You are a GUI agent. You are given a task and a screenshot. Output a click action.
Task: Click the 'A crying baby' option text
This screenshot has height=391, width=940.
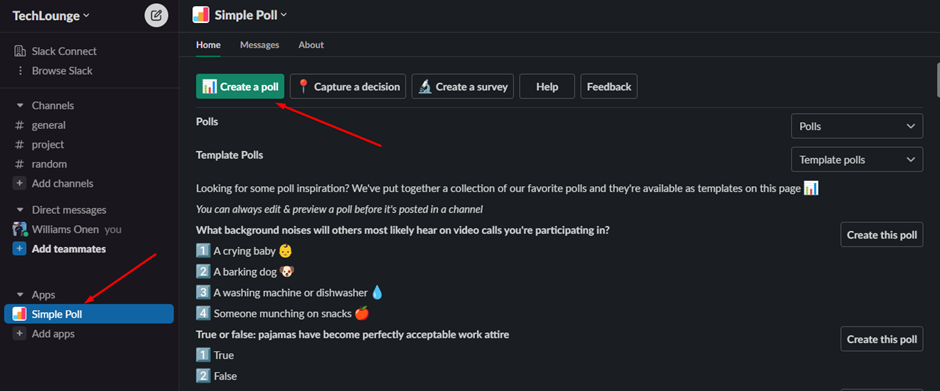coord(244,251)
